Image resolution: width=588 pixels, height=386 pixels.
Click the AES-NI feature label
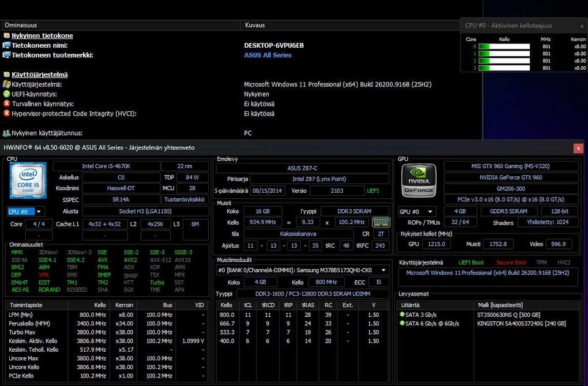click(x=20, y=290)
